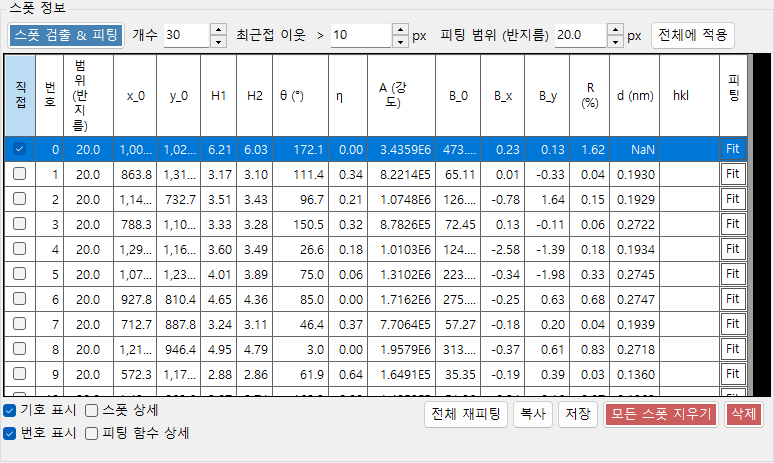Sort by the H1 column header
The width and height of the screenshot is (774, 463).
219,95
